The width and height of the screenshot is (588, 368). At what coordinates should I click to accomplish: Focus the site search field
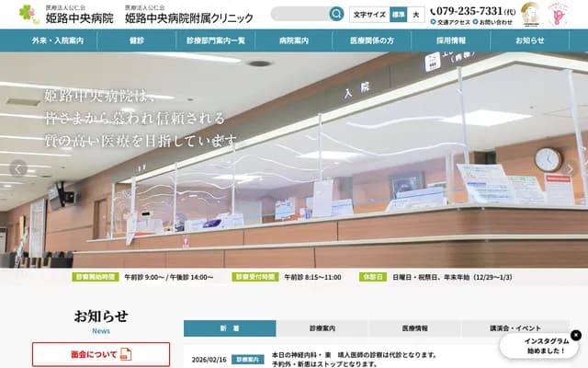pyautogui.click(x=300, y=14)
